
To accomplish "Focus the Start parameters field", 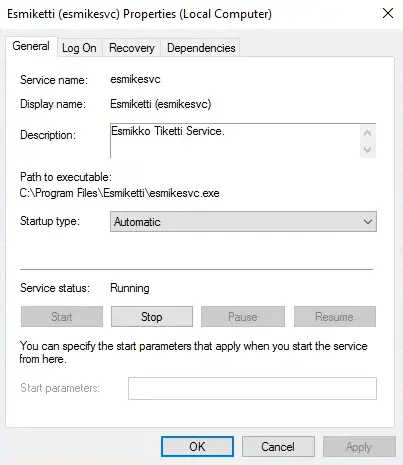I will point(252,388).
